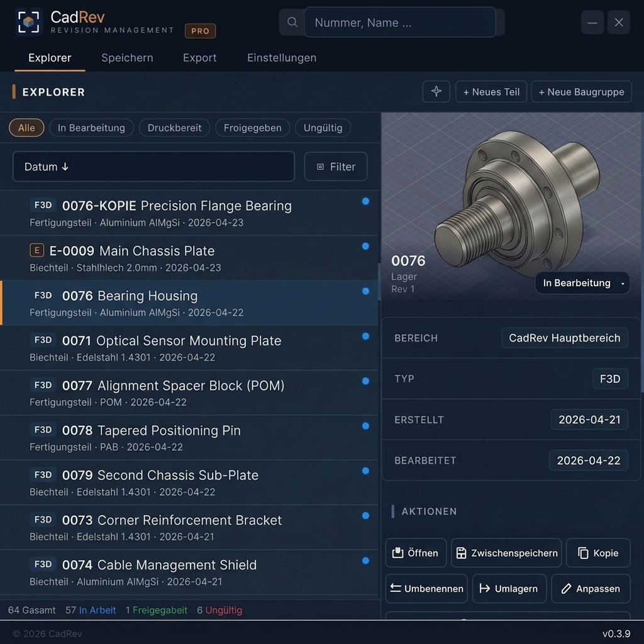Select 0073 Corner Reinforcement Bracket
The width and height of the screenshot is (644, 644).
[x=189, y=528]
